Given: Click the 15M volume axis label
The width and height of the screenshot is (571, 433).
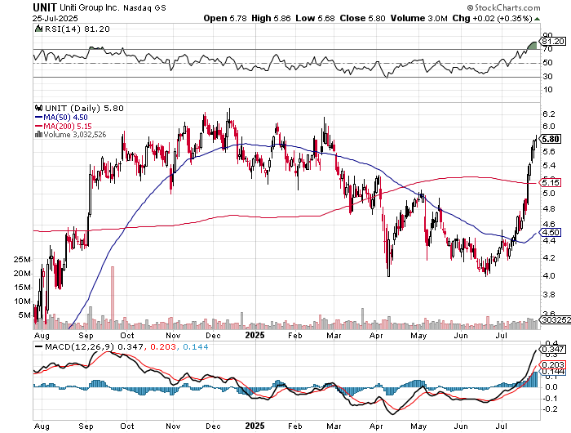Looking at the screenshot, I should [x=22, y=287].
